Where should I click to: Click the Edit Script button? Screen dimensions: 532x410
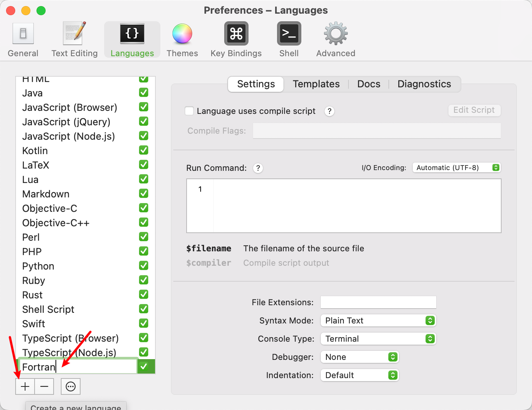(x=474, y=110)
